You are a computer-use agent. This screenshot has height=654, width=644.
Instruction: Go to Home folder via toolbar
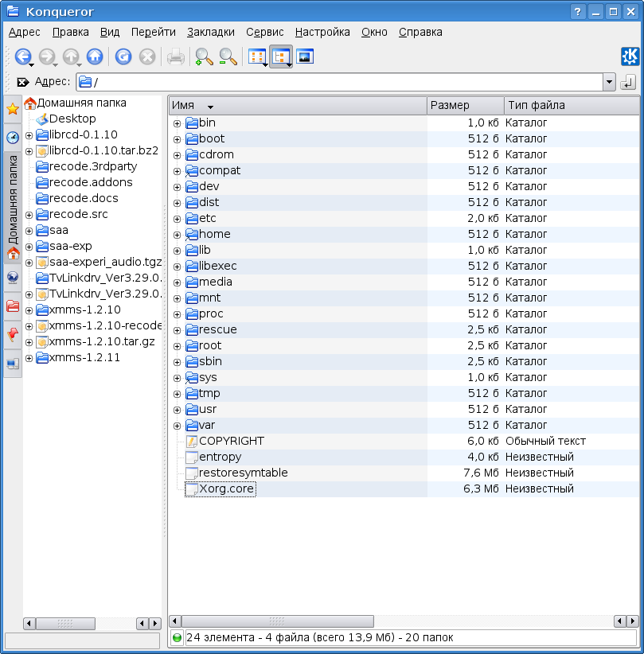point(95,56)
